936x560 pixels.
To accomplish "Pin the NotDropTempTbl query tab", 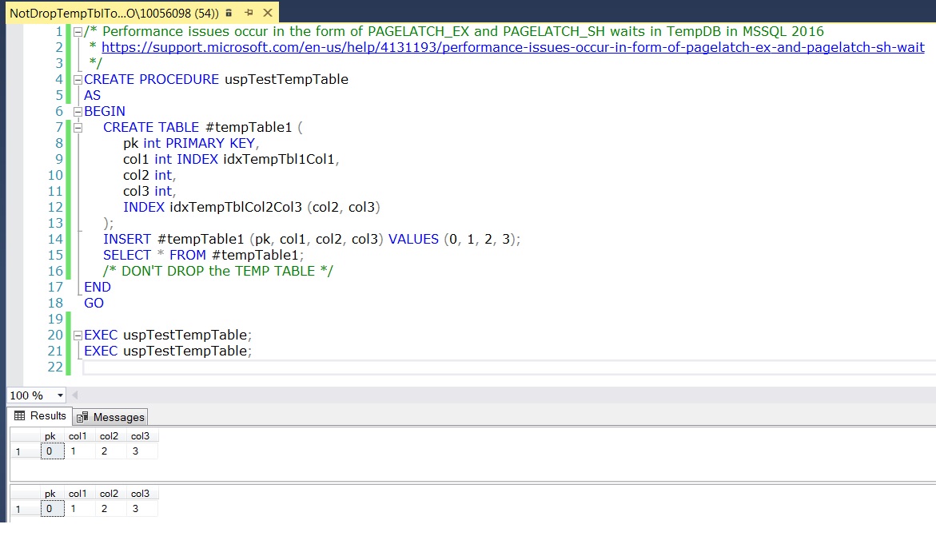I will pos(249,13).
